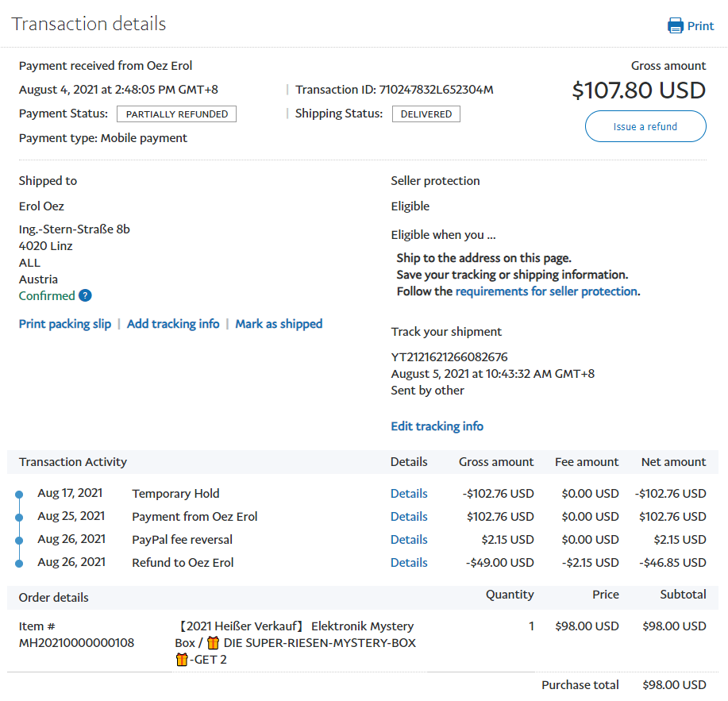Open Print packing slip link
Viewport: 728px width, 701px height.
[x=65, y=324]
